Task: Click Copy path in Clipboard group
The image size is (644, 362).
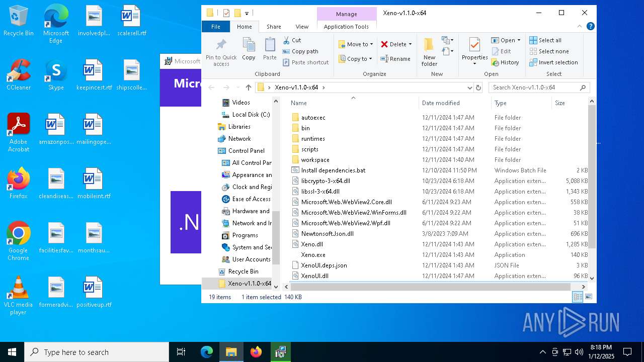Action: point(300,51)
